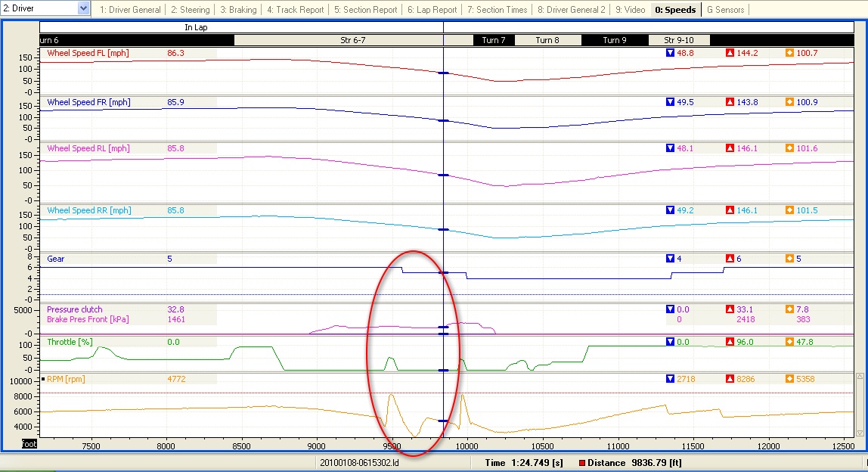Click minimum icon in Wheel Speed FL row
The width and height of the screenshot is (868, 472).
[670, 53]
